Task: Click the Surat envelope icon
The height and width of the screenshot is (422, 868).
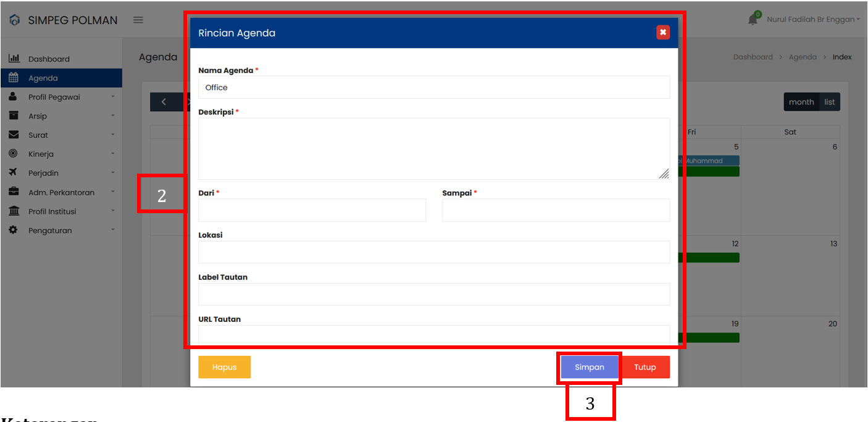Action: [x=14, y=135]
